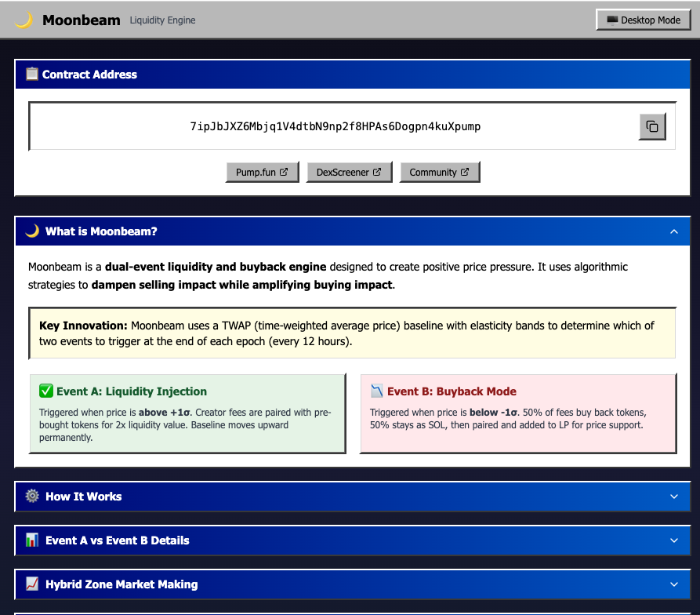Click the Event B: Buyback Mode title

pyautogui.click(x=452, y=391)
